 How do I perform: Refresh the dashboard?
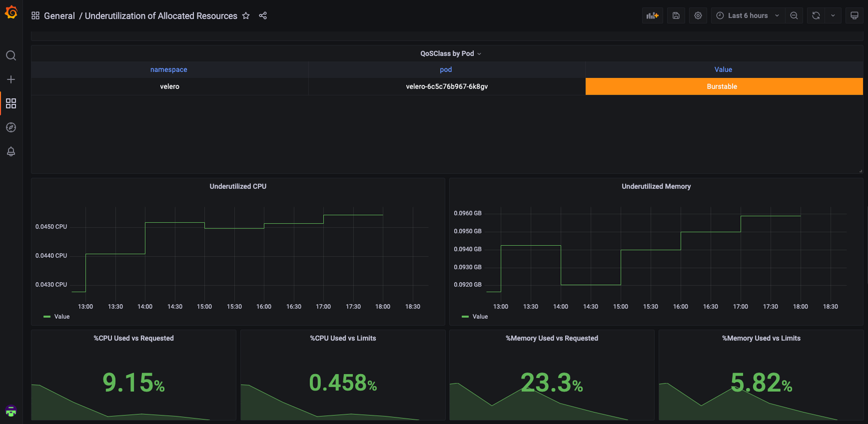click(816, 16)
